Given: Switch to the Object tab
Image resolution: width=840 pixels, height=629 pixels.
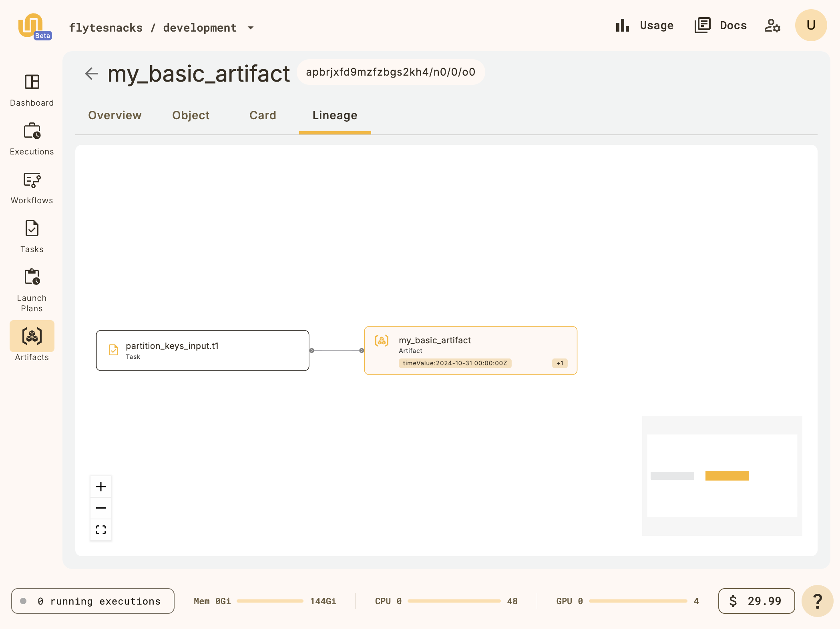Looking at the screenshot, I should tap(191, 115).
